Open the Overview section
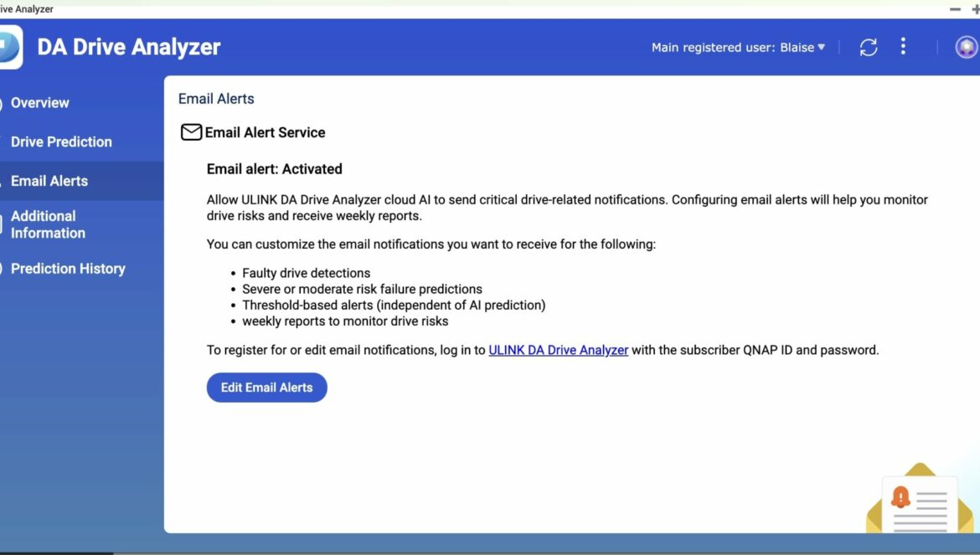The height and width of the screenshot is (555, 980). coord(40,103)
